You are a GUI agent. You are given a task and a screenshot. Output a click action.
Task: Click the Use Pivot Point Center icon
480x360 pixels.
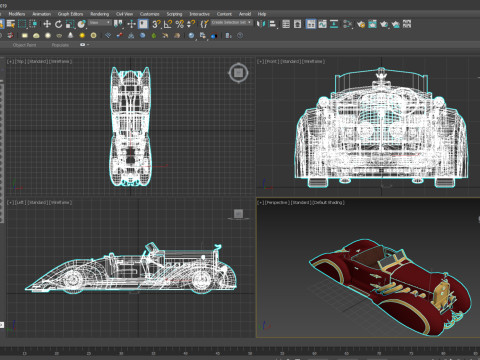(118, 24)
